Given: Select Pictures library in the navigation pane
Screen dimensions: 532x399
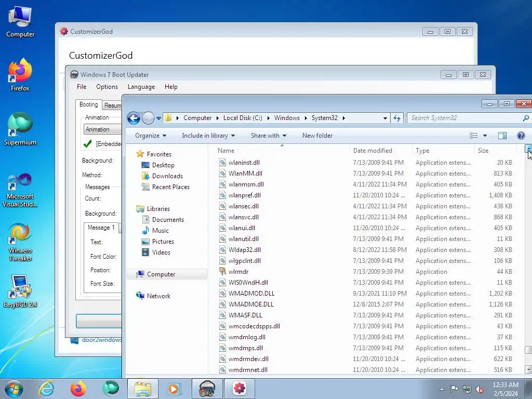Looking at the screenshot, I should tap(158, 241).
